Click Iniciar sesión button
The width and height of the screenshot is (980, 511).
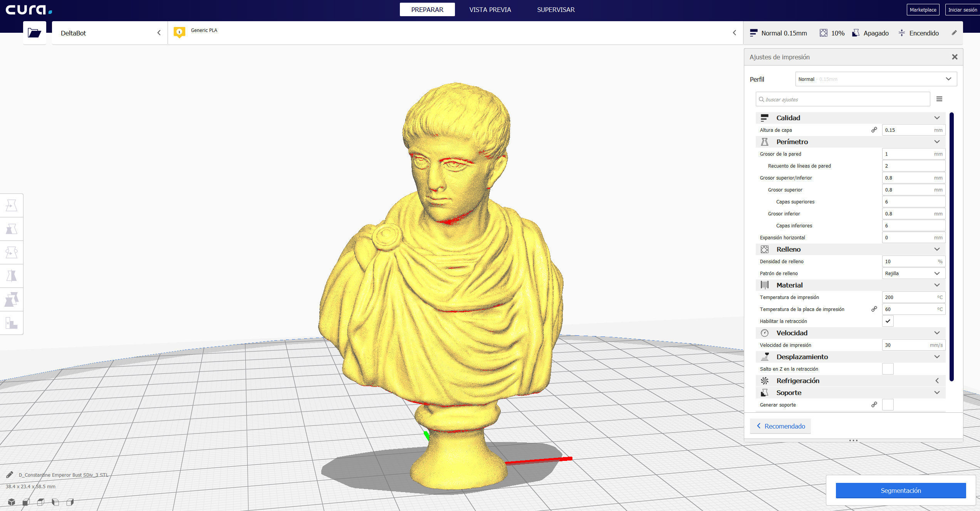click(962, 10)
